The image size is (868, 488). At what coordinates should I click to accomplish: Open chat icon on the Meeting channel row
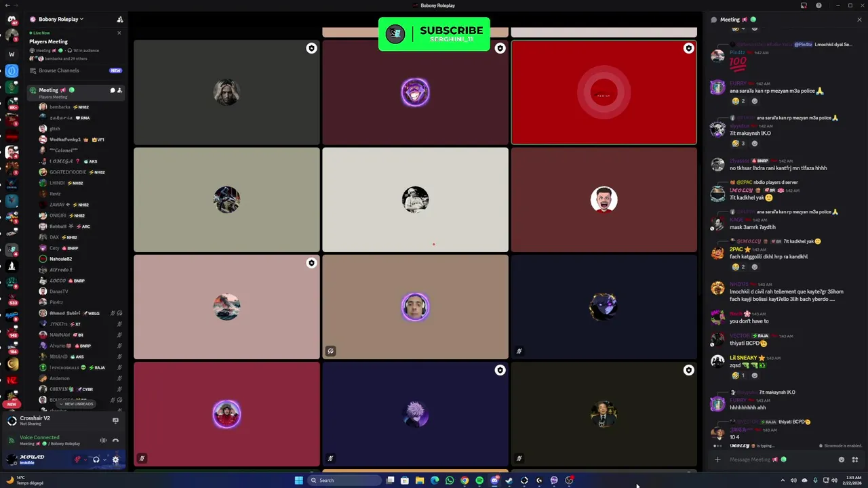(x=113, y=90)
